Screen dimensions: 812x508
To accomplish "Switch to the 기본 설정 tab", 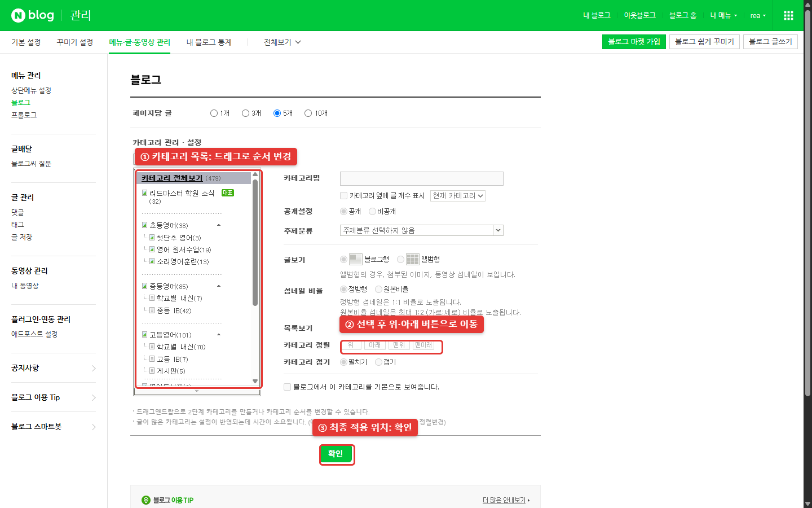I will coord(26,42).
